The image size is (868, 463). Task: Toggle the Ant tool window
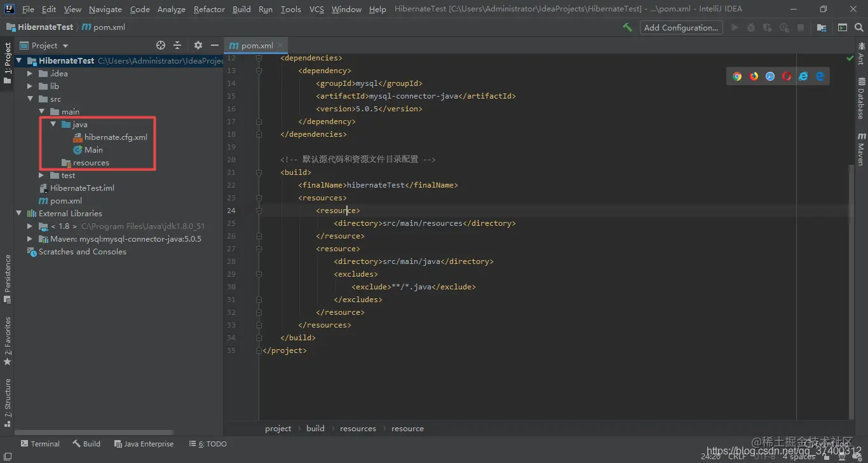click(861, 53)
